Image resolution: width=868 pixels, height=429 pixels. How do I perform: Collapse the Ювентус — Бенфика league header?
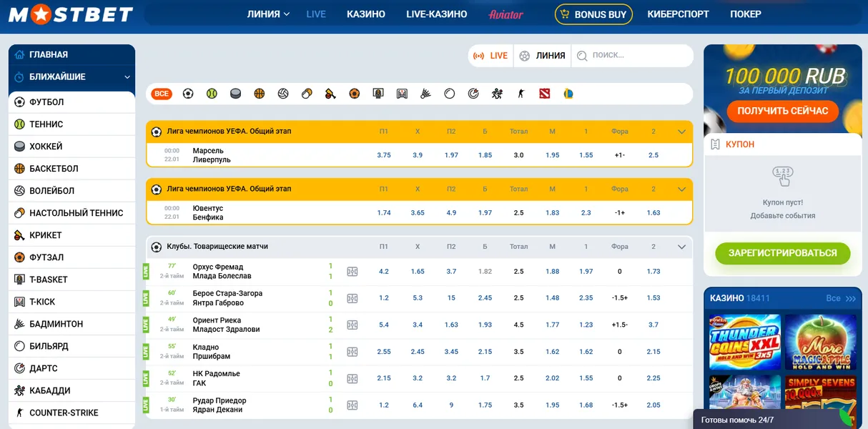[x=681, y=189]
